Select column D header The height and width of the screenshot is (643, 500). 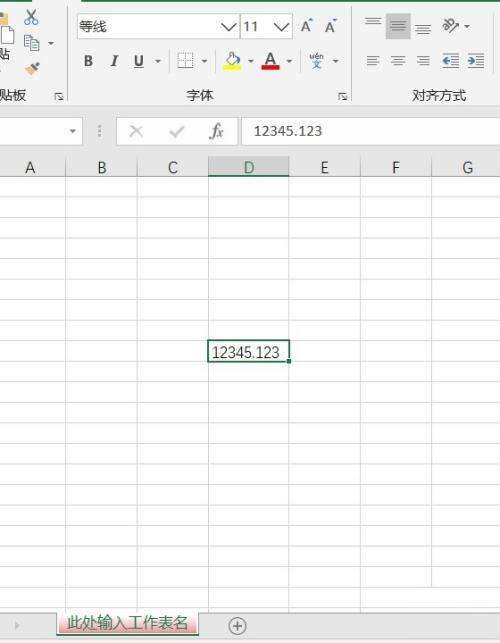(x=249, y=167)
